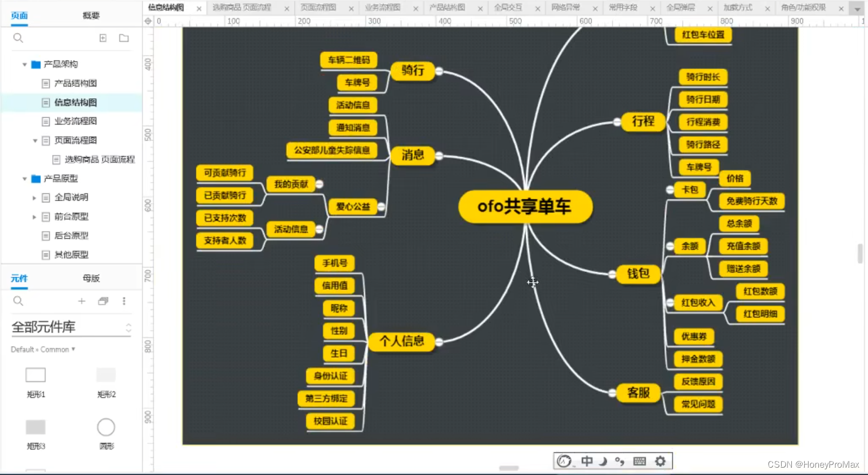Collapse the 产品原型 folder
Viewport: 868px width, 475px height.
coord(25,179)
